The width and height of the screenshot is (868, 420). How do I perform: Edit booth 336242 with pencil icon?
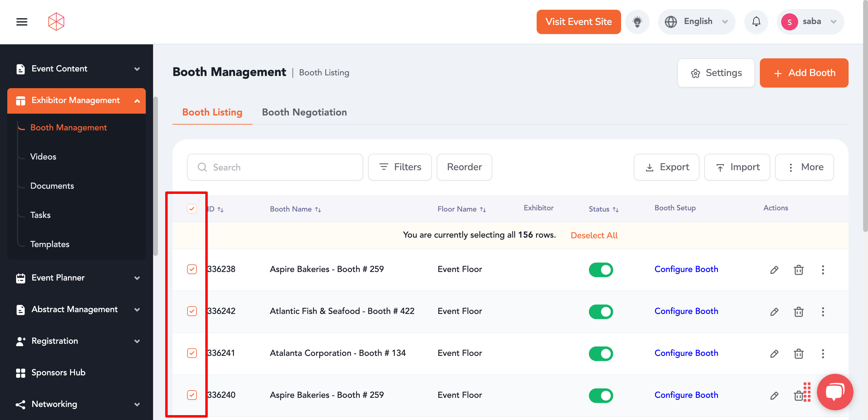(x=774, y=312)
